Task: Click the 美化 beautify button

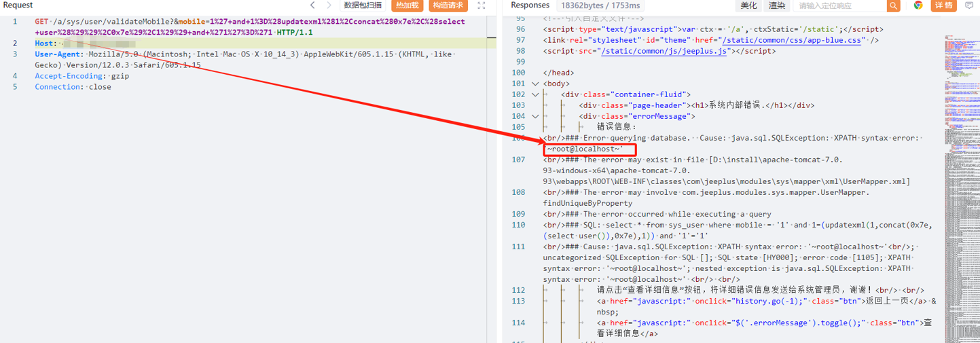Action: click(x=748, y=5)
